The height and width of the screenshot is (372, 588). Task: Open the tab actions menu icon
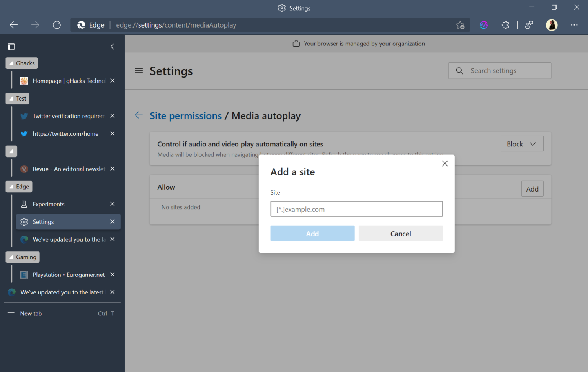point(11,46)
